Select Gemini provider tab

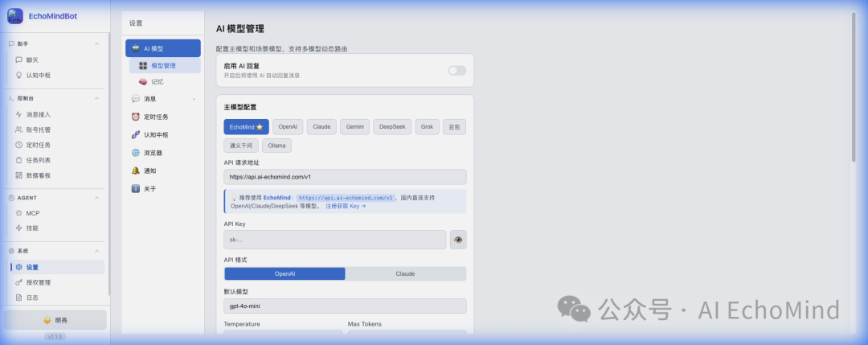coord(355,127)
